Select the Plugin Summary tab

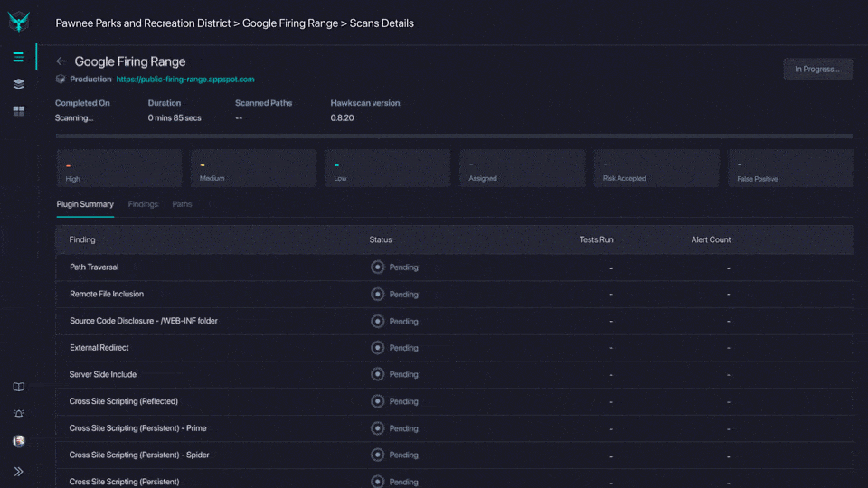[85, 204]
